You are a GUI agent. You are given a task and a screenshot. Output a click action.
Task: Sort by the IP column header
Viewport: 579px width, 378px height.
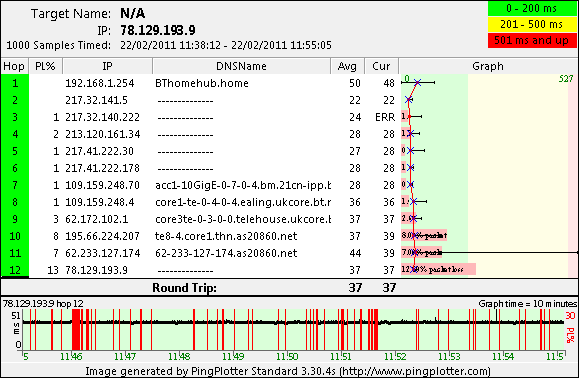107,66
